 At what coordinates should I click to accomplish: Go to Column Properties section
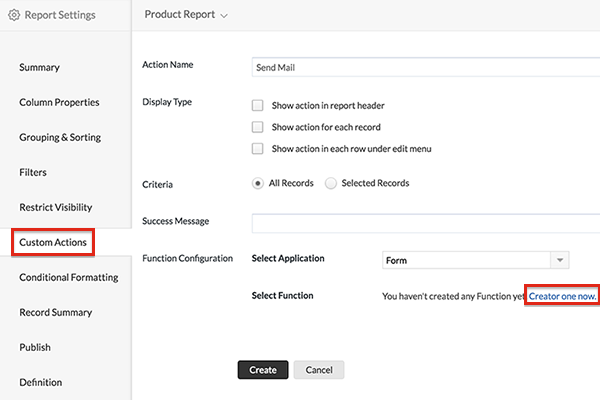click(x=59, y=103)
